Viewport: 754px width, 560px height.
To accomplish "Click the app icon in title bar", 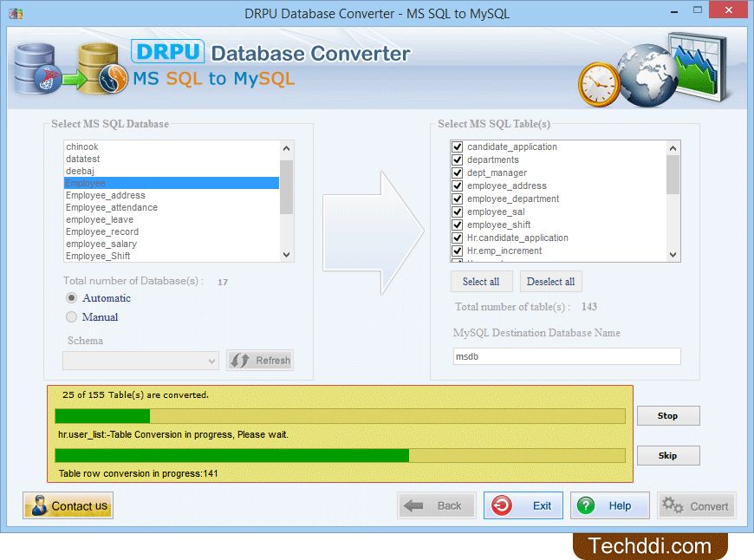I will click(15, 14).
